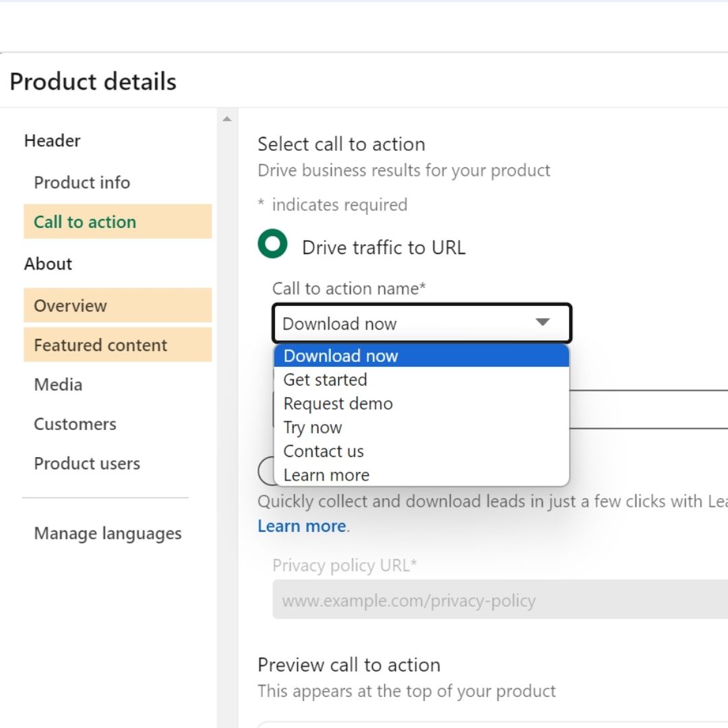Open the Overview section
The image size is (728, 728).
pos(117,305)
